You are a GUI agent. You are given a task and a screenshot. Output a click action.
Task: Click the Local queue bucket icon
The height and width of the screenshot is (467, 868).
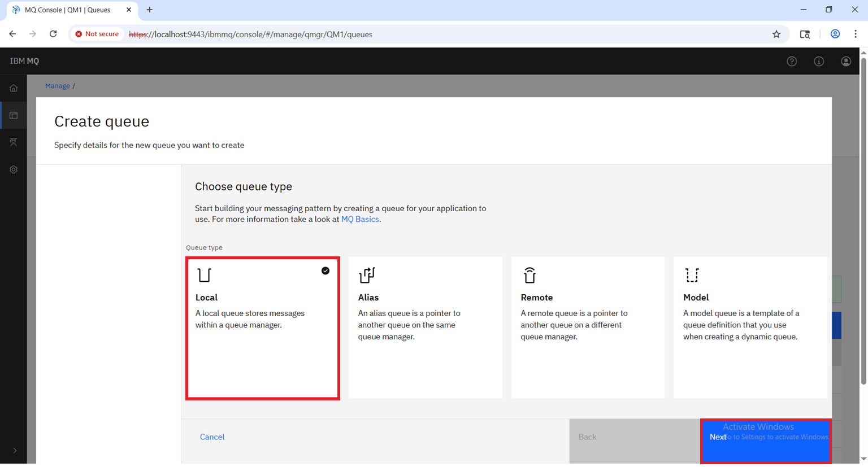[x=204, y=275]
